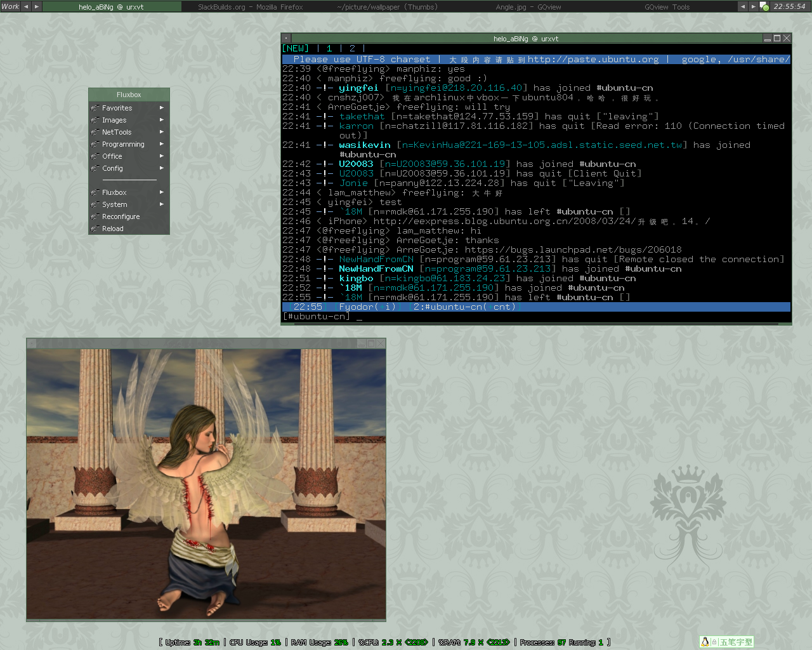The height and width of the screenshot is (650, 812).
Task: Expand the System submenu arrow
Action: coord(162,204)
